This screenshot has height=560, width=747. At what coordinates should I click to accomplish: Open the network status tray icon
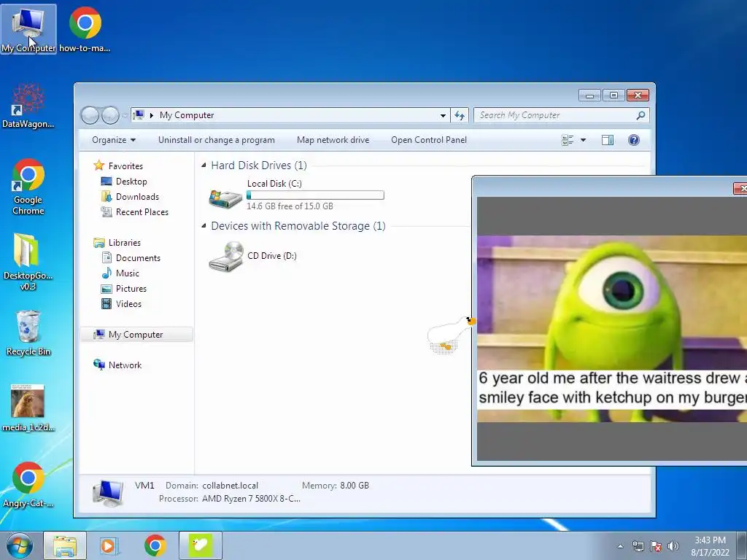click(x=638, y=546)
